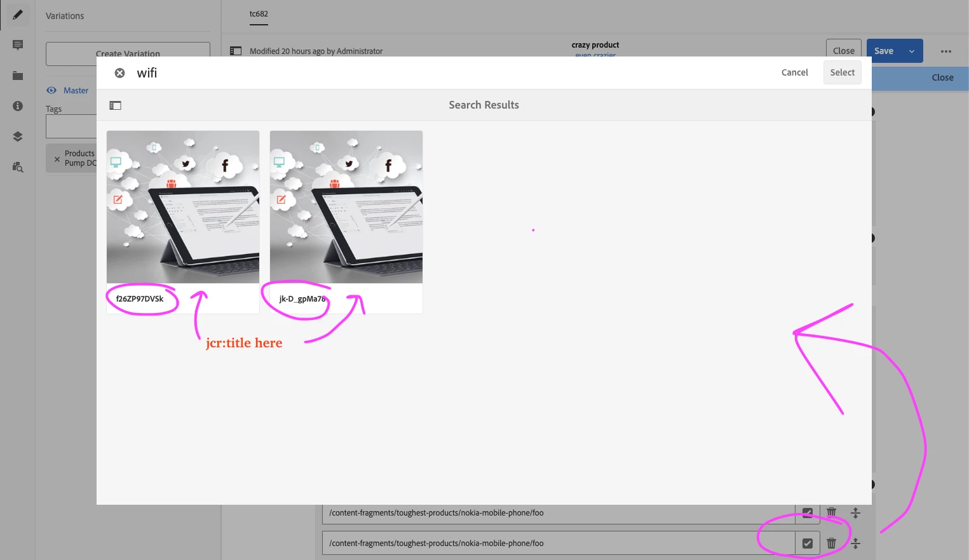Open picker for the last foo path row
Image resolution: width=969 pixels, height=560 pixels.
tap(808, 543)
